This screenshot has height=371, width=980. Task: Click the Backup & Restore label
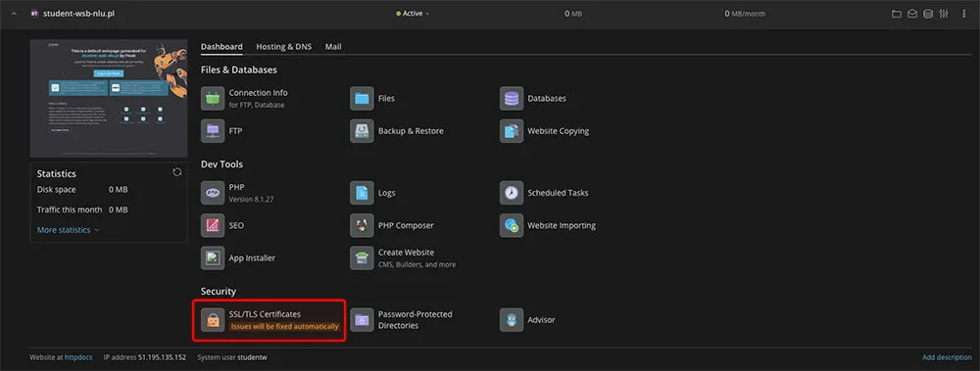[411, 131]
